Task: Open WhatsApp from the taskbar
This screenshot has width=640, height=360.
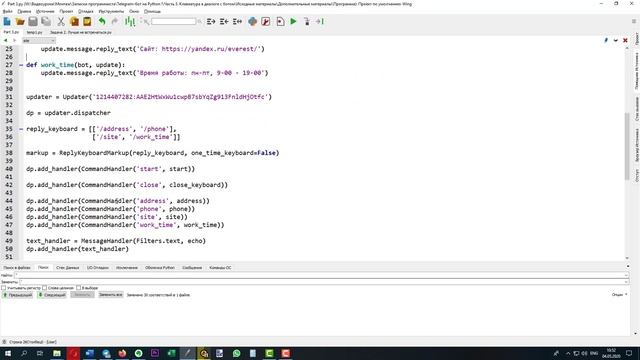Action: point(236,353)
